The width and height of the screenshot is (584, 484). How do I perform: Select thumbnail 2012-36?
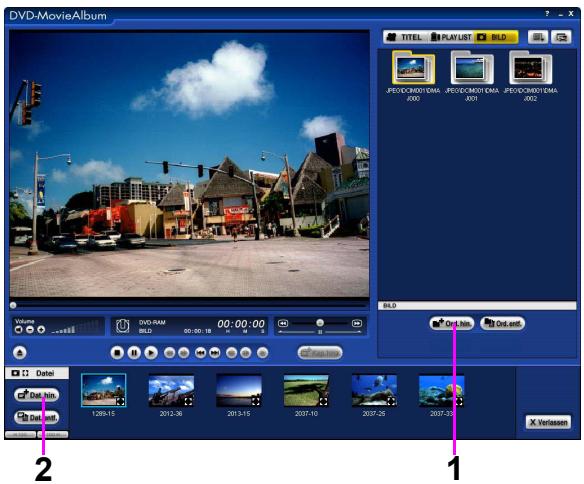point(171,390)
